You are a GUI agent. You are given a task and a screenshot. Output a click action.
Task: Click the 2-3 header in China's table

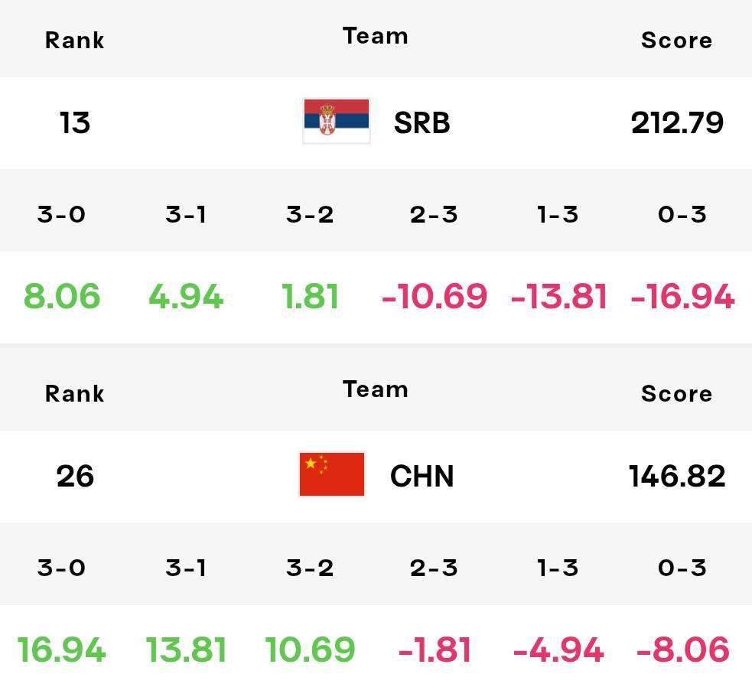(434, 568)
